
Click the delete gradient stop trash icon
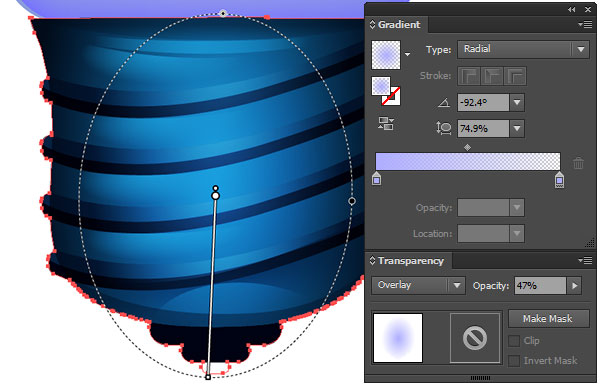(579, 163)
